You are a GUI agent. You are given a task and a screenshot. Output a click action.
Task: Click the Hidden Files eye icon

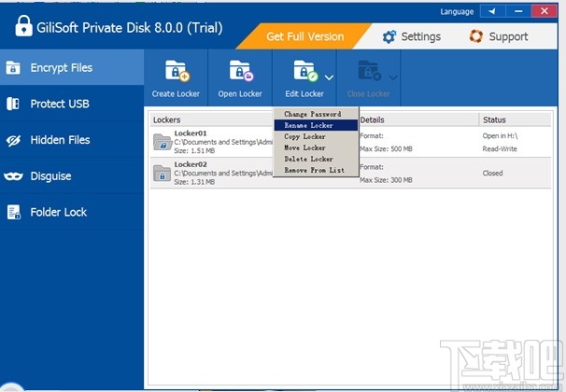click(13, 140)
